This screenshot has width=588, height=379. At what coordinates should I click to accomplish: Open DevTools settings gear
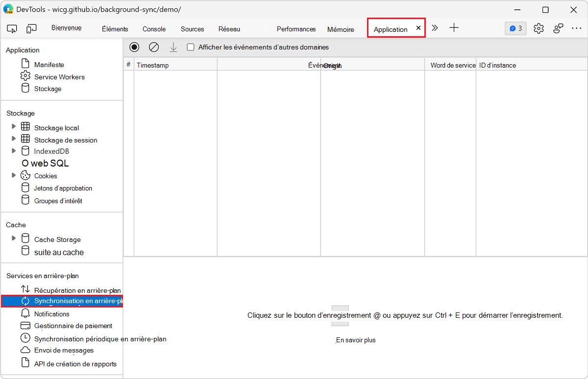pos(539,28)
